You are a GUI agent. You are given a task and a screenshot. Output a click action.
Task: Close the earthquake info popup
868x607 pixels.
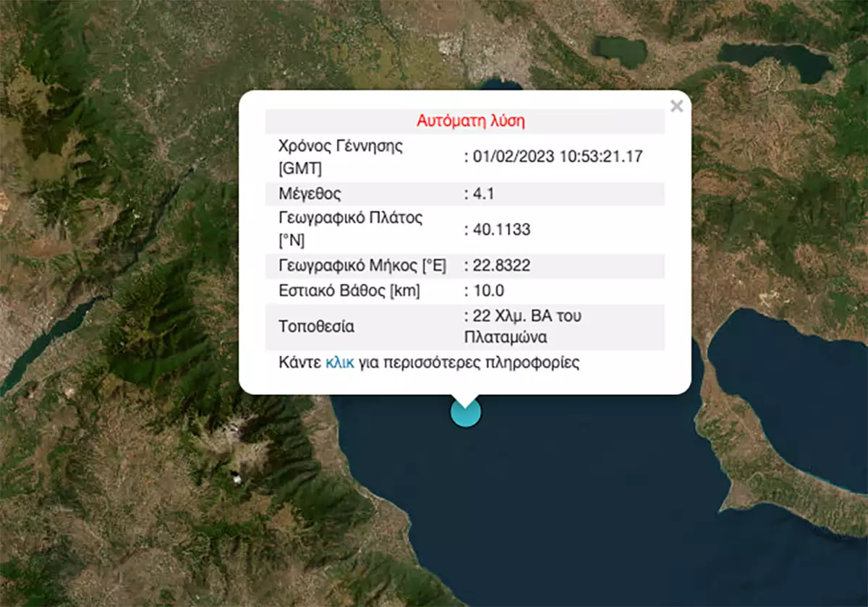[x=676, y=107]
